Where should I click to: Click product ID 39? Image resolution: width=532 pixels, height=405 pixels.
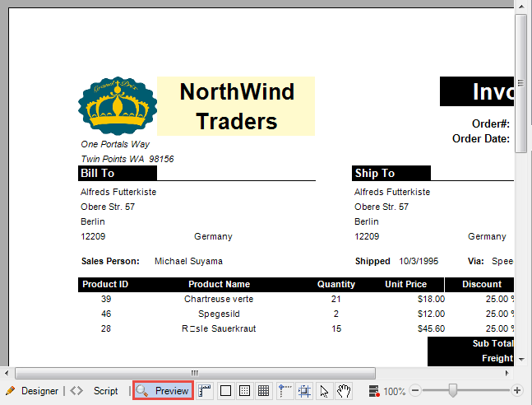[x=106, y=299]
